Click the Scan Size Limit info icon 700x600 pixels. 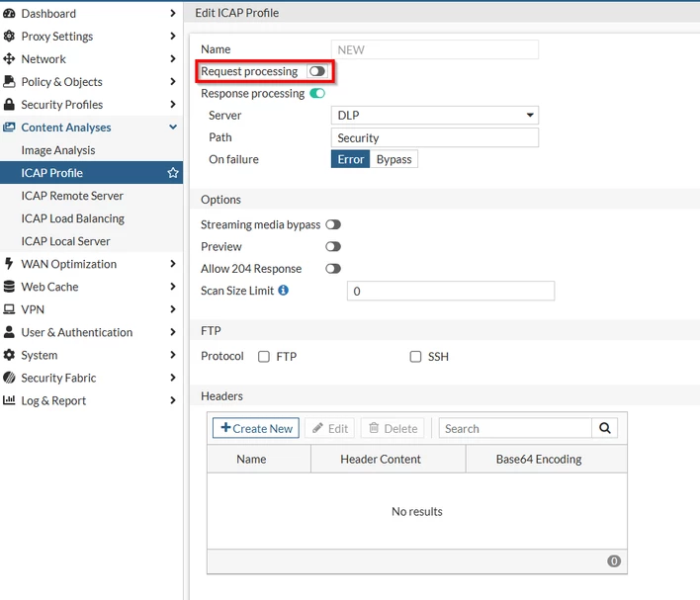click(283, 291)
